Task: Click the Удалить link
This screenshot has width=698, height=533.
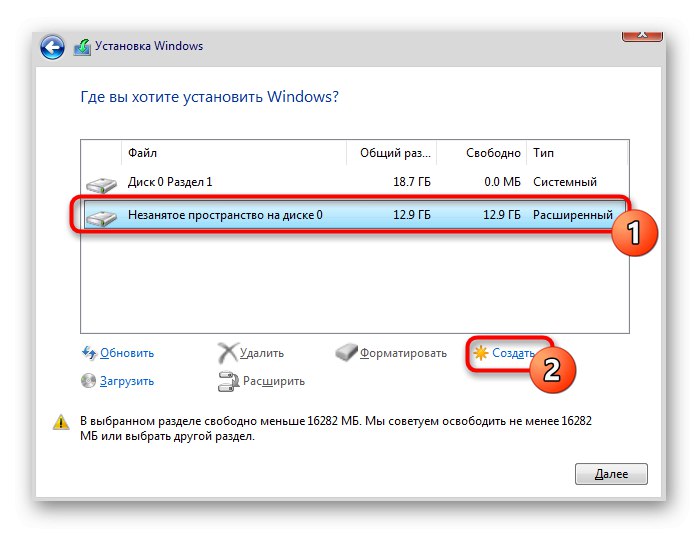Action: click(x=262, y=353)
